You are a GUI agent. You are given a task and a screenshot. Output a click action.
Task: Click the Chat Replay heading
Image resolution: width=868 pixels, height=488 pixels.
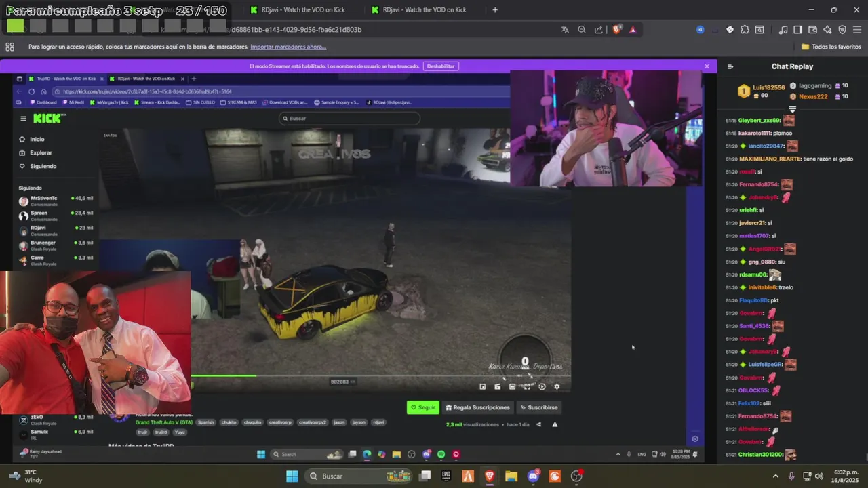click(792, 66)
